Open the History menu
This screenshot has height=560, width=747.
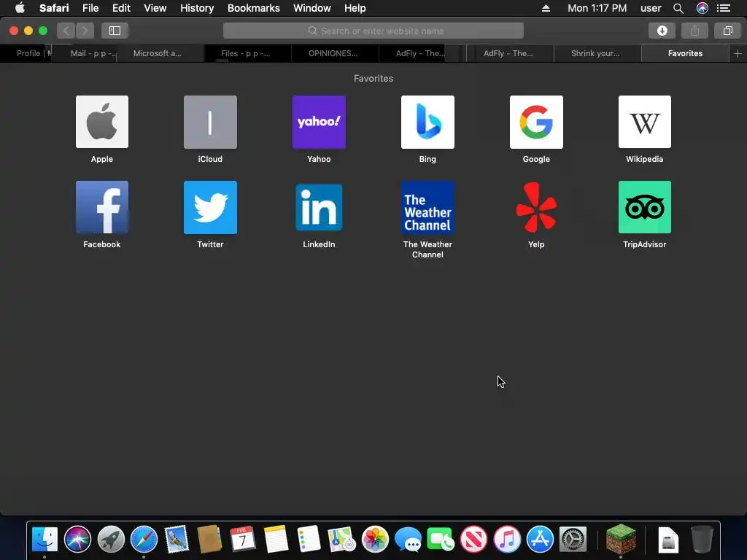[197, 8]
